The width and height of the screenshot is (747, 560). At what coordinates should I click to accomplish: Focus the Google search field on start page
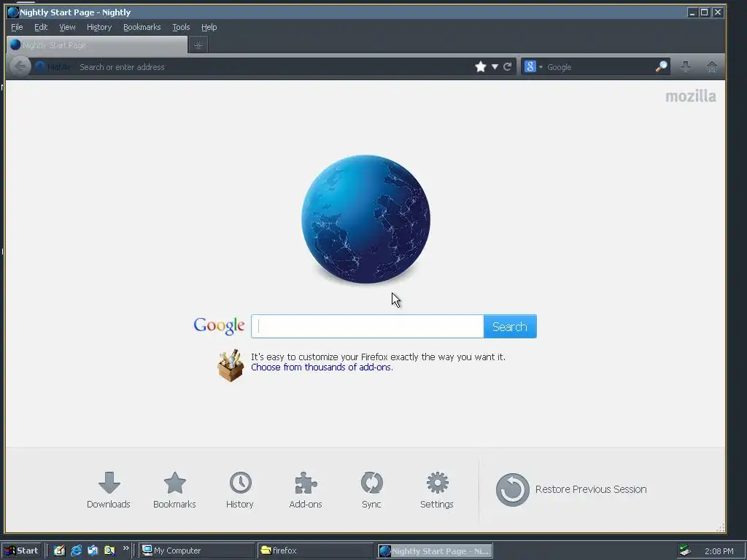[368, 326]
